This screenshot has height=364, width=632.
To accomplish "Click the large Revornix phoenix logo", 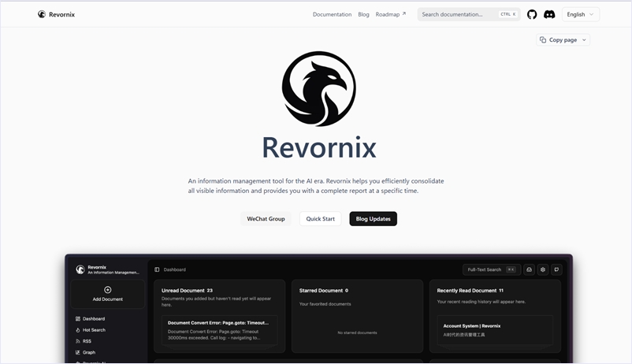I will 318,89.
